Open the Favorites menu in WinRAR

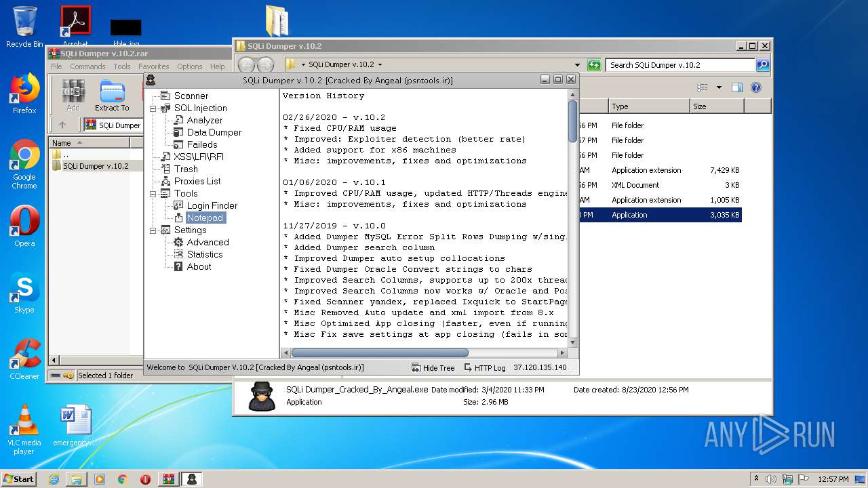[x=154, y=66]
